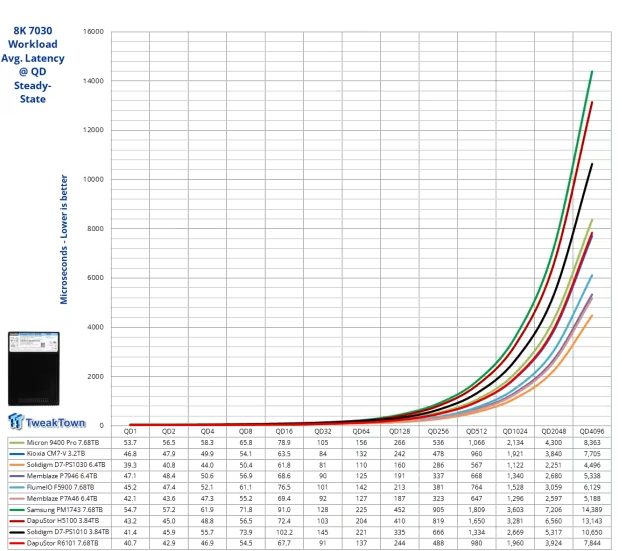
Task: Click the QD32 column header
Action: [323, 432]
